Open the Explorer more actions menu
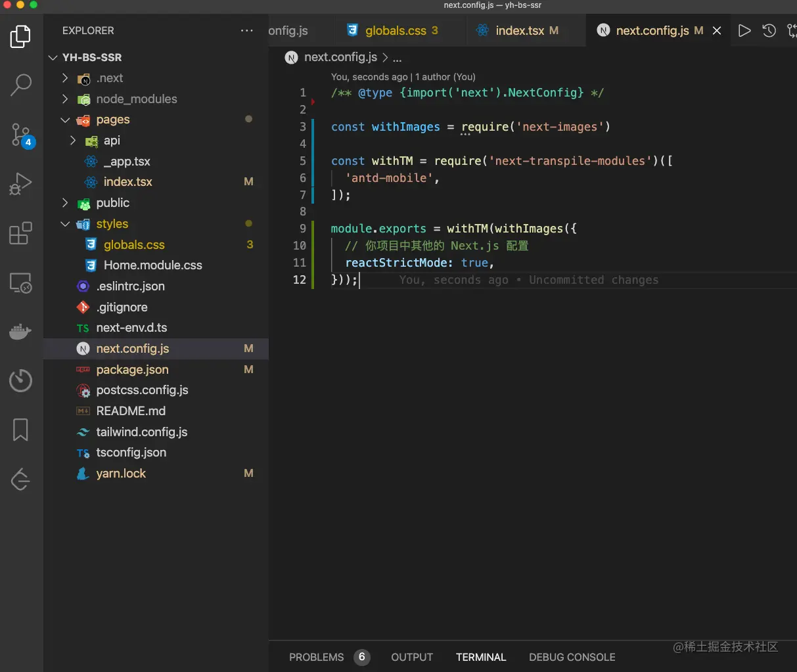This screenshot has height=672, width=797. point(246,30)
